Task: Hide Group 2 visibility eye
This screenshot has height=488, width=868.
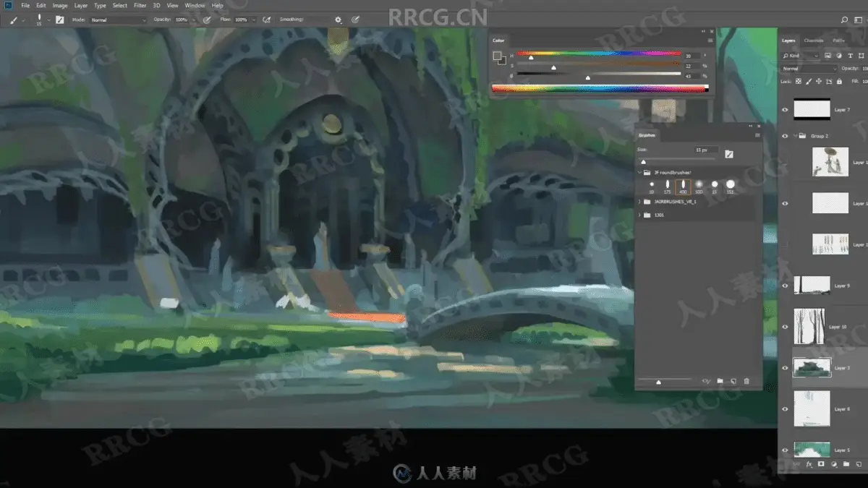Action: [x=786, y=135]
